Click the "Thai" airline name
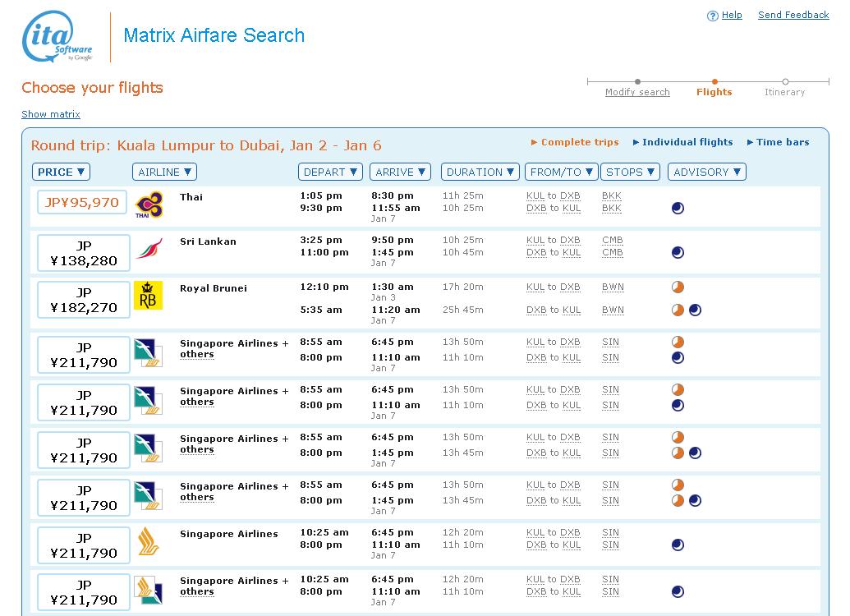 [191, 197]
